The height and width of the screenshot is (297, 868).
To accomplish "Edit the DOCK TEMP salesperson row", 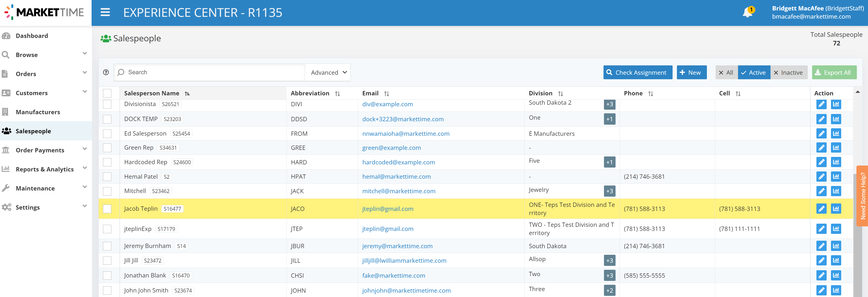I will (x=821, y=119).
